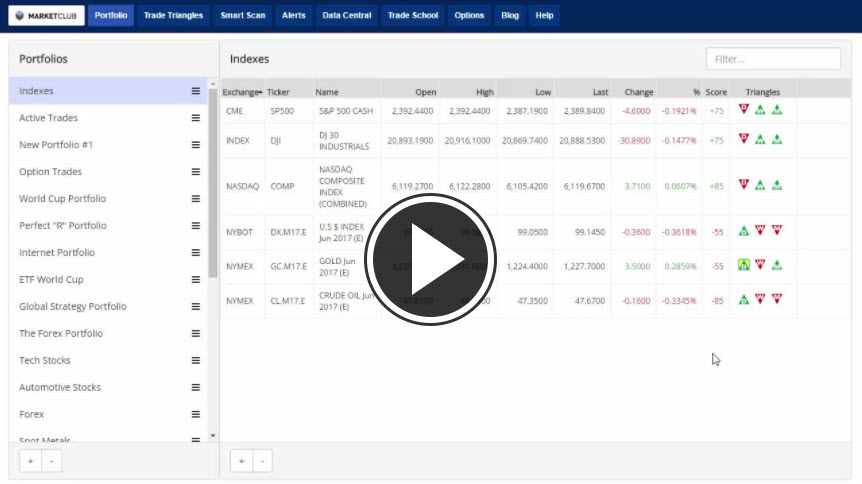Open hamburger menu for Active Trades portfolio
This screenshot has width=862, height=484.
coord(196,118)
